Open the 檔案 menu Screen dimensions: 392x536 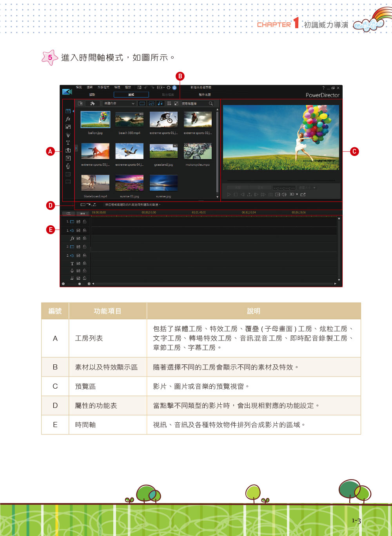coord(79,87)
